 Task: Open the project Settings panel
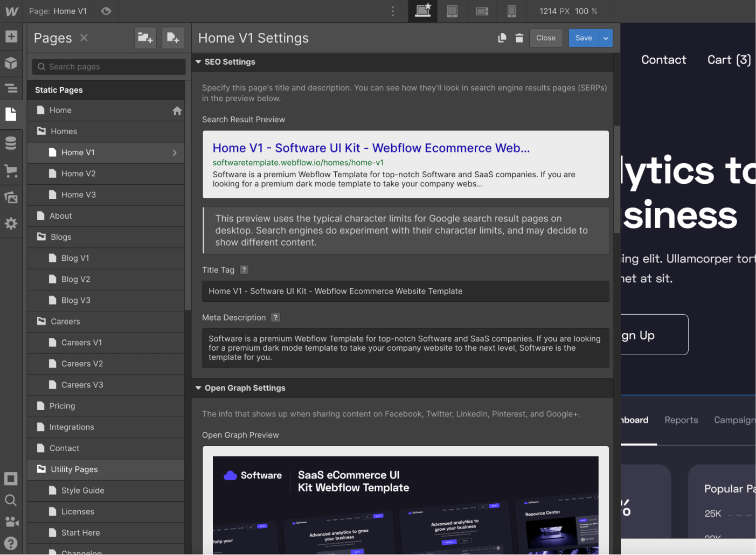click(x=11, y=223)
